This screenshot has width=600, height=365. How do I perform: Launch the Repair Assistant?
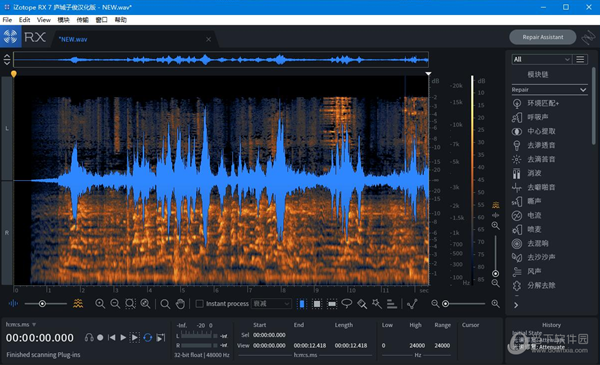[x=543, y=37]
